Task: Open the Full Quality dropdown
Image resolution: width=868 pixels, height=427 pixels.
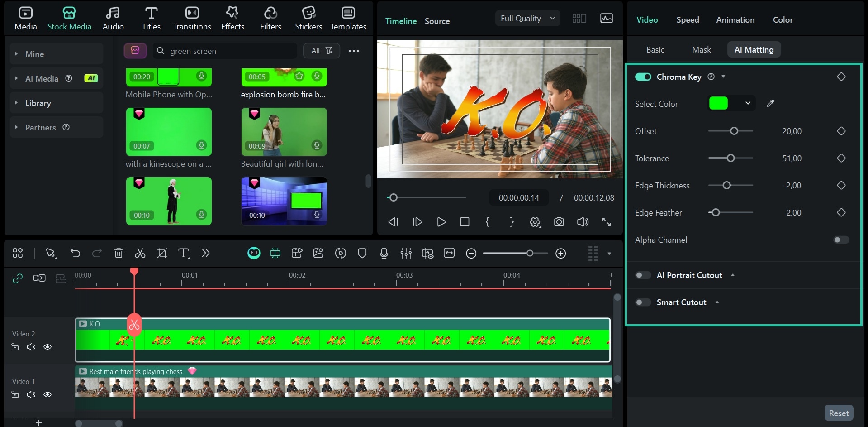Action: 527,18
